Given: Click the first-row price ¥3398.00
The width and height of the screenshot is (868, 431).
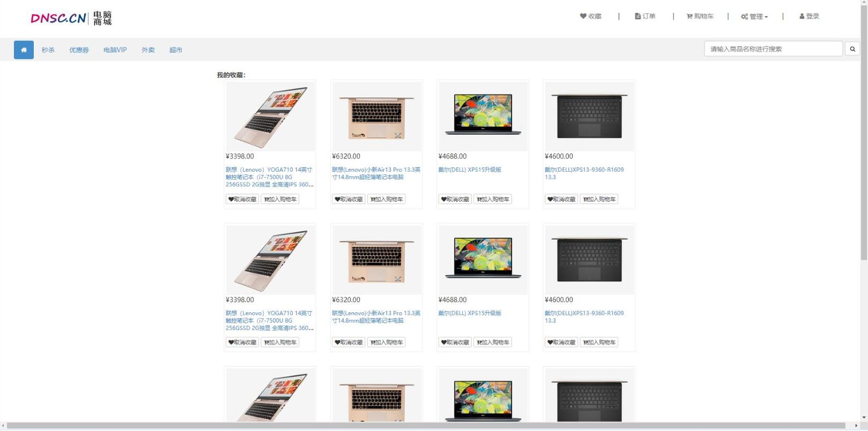Looking at the screenshot, I should tap(240, 156).
